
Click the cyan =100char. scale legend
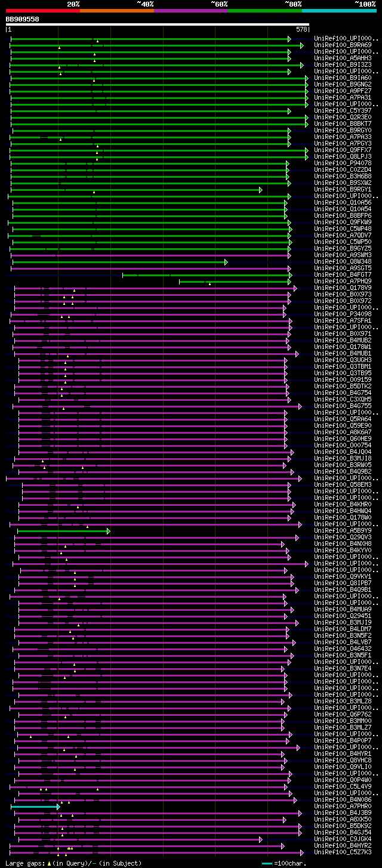pos(284,863)
